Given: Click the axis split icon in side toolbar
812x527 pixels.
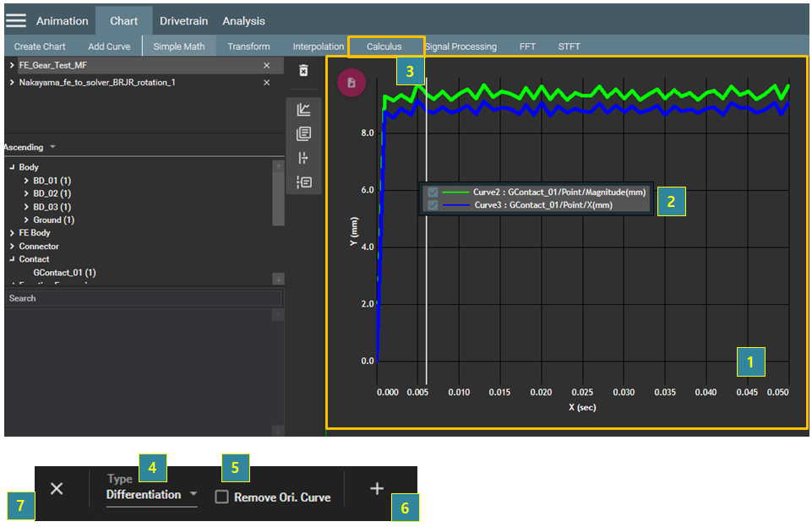Looking at the screenshot, I should [x=303, y=158].
